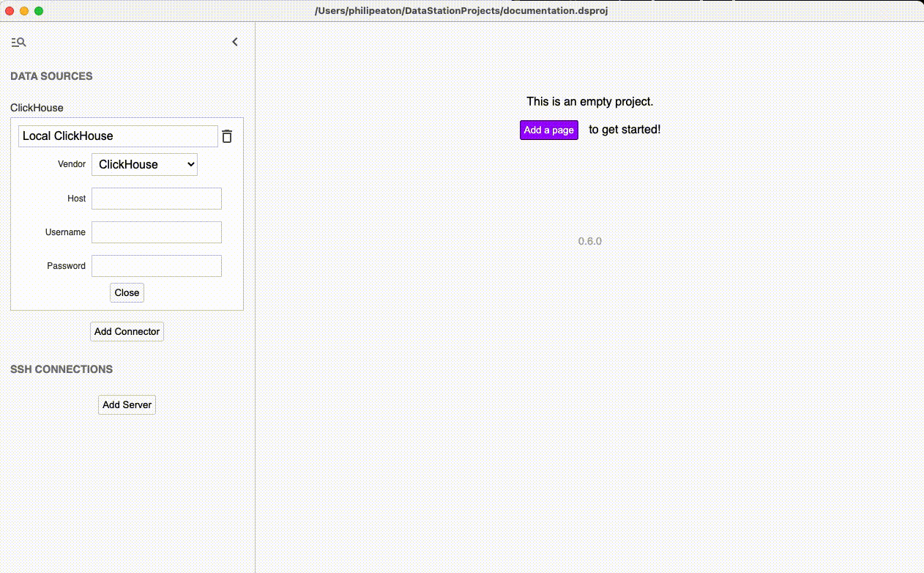
Task: Focus the Username input field
Action: [157, 232]
